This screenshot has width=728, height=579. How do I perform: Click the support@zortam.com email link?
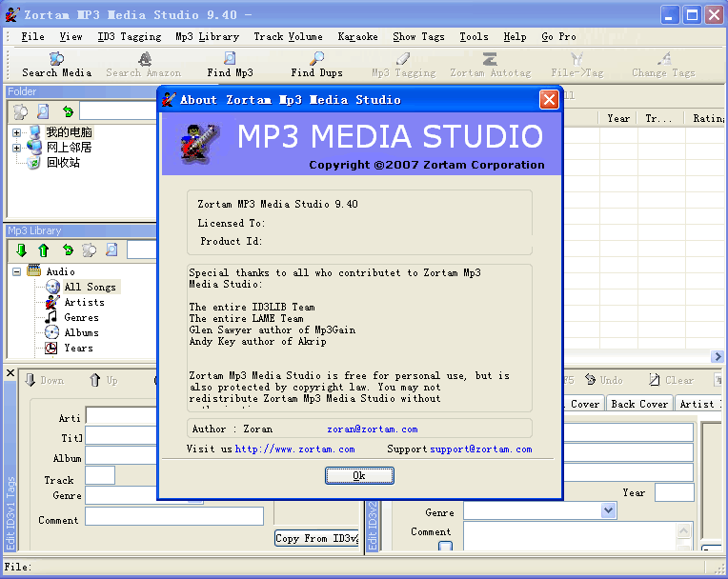[480, 449]
